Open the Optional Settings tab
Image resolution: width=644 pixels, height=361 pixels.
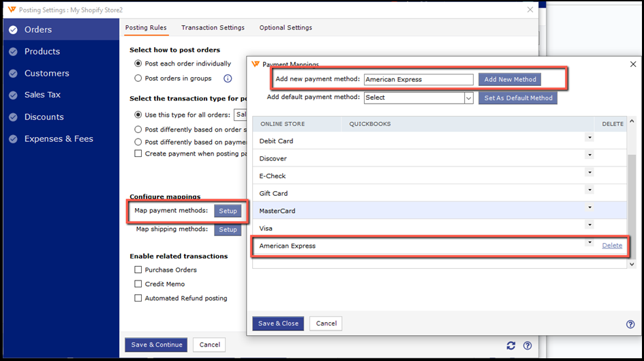coord(286,28)
